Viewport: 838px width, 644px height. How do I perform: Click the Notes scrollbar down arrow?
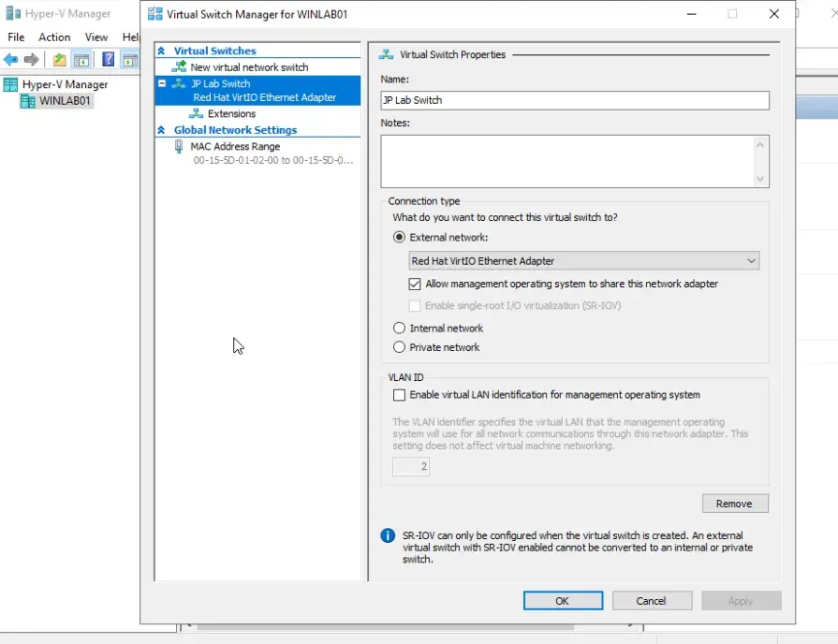point(760,179)
